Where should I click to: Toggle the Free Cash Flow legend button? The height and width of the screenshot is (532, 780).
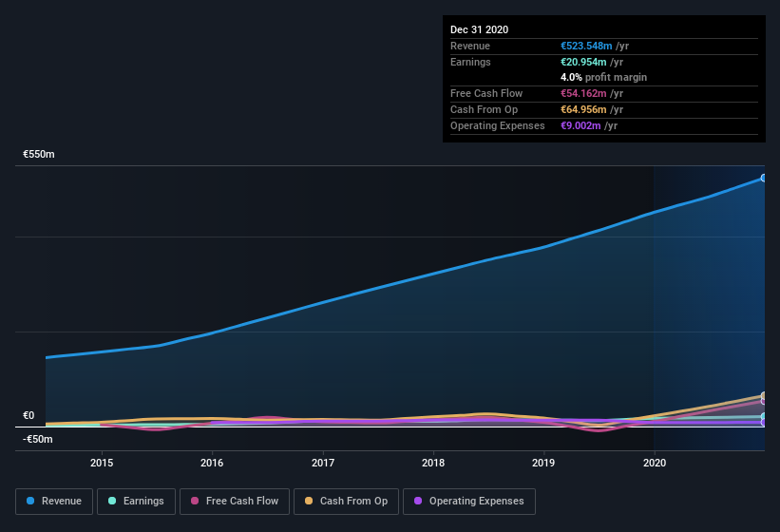point(235,502)
